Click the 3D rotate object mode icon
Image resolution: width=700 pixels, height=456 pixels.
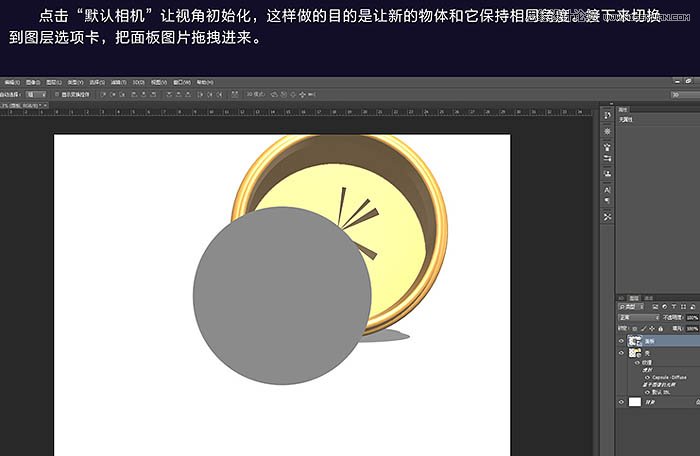[274, 94]
